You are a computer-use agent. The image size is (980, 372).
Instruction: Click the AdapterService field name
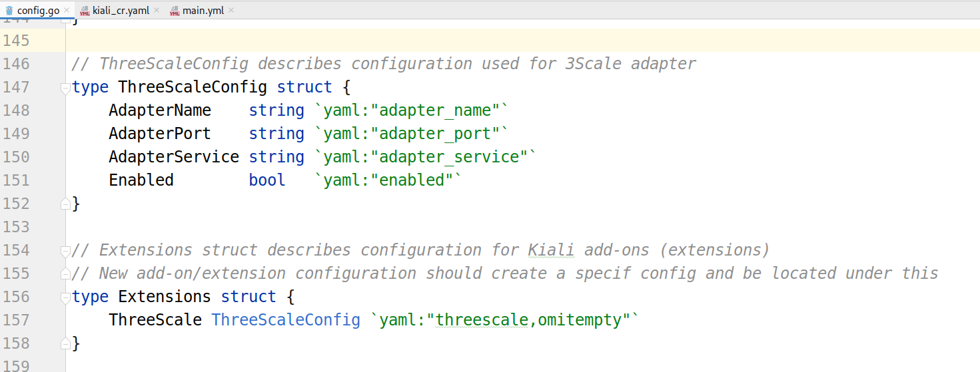pyautogui.click(x=174, y=157)
